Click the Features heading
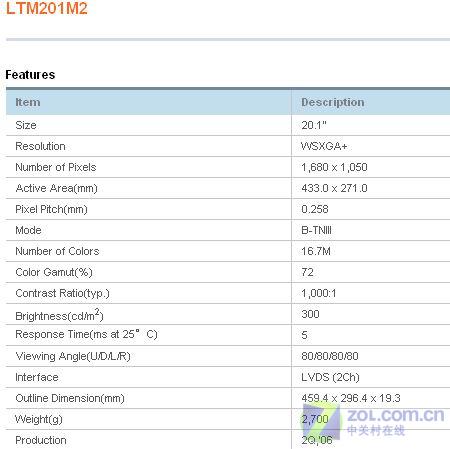This screenshot has height=449, width=450. (30, 75)
